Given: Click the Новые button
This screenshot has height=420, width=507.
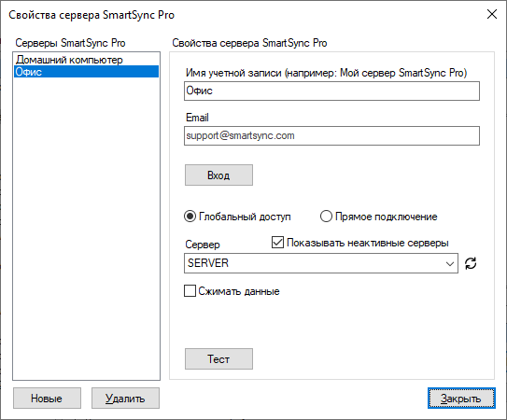Looking at the screenshot, I should coord(48,399).
